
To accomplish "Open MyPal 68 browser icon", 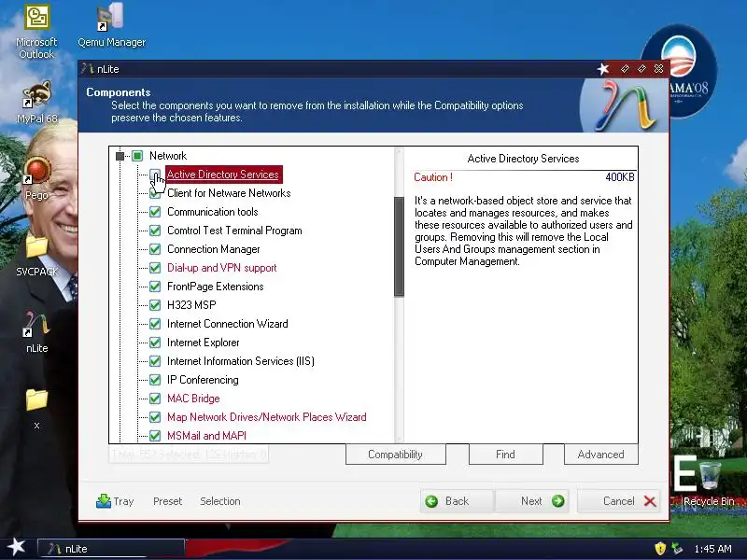I will [36, 102].
